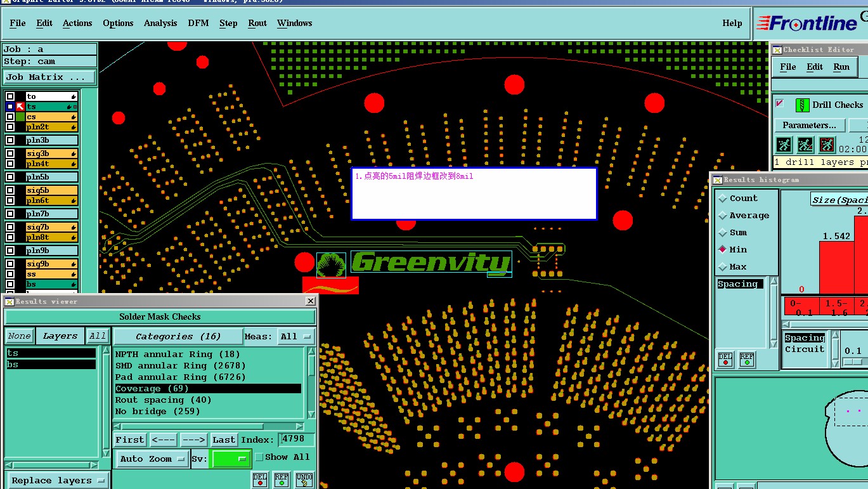Select the Min radio option
Screen dimensions: 868x489
(723, 250)
